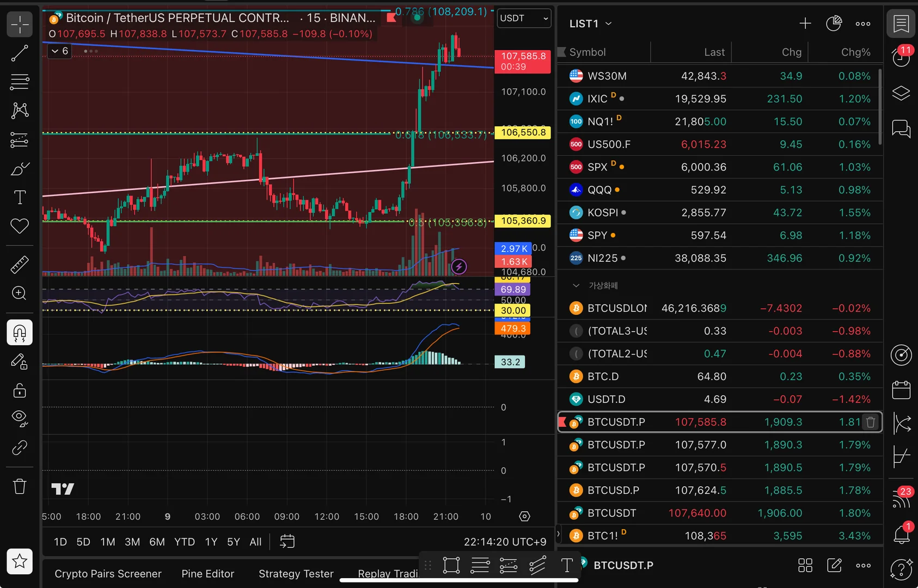Select the rectangle tool in floating toolbar
Viewport: 918px width, 588px height.
[x=451, y=566]
